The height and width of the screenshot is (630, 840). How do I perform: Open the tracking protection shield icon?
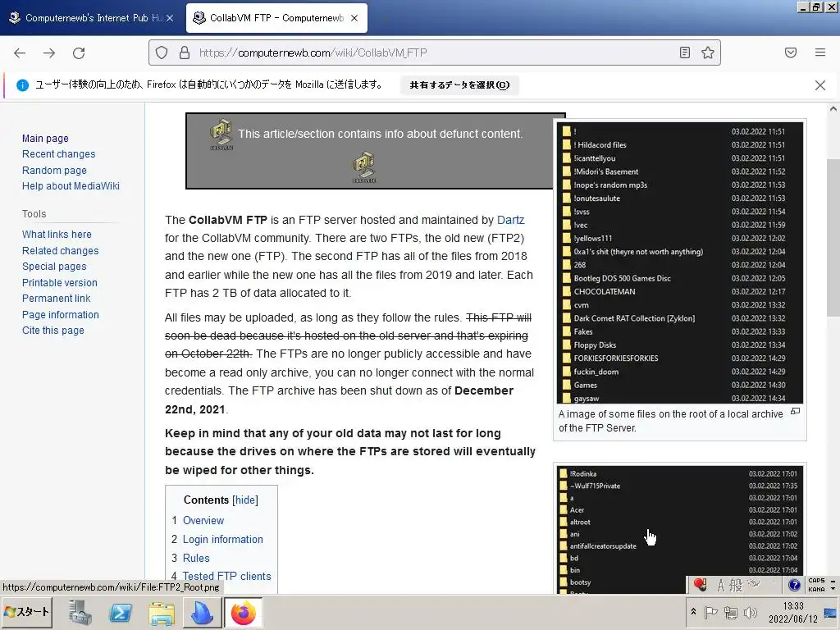(162, 52)
